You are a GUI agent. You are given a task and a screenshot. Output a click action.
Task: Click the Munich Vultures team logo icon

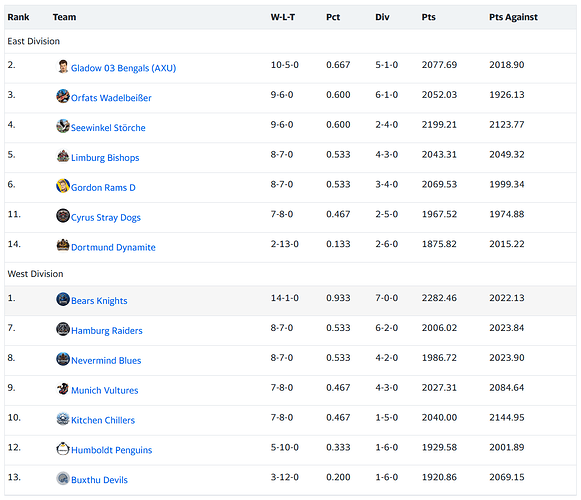[x=63, y=389]
